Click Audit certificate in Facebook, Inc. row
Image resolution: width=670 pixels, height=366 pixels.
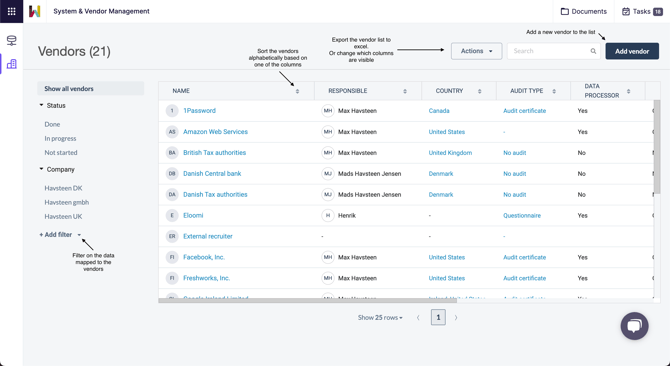point(524,258)
